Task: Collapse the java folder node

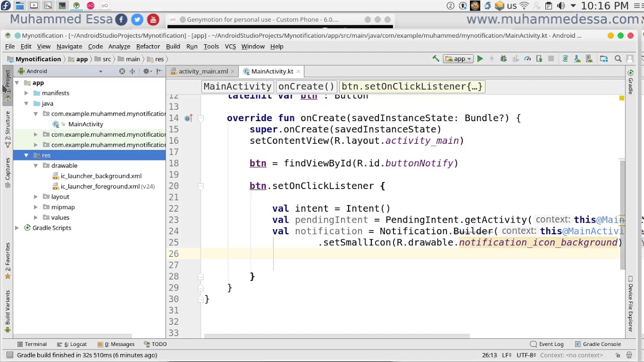Action: click(x=26, y=104)
